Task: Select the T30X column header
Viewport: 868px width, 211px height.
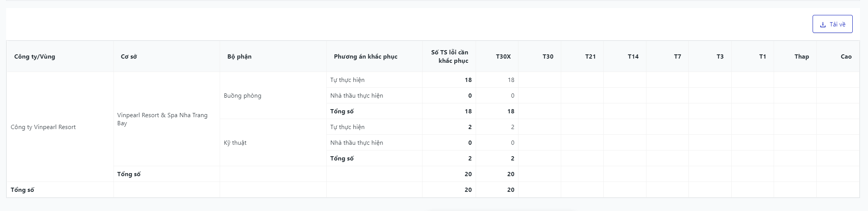Action: [x=503, y=57]
